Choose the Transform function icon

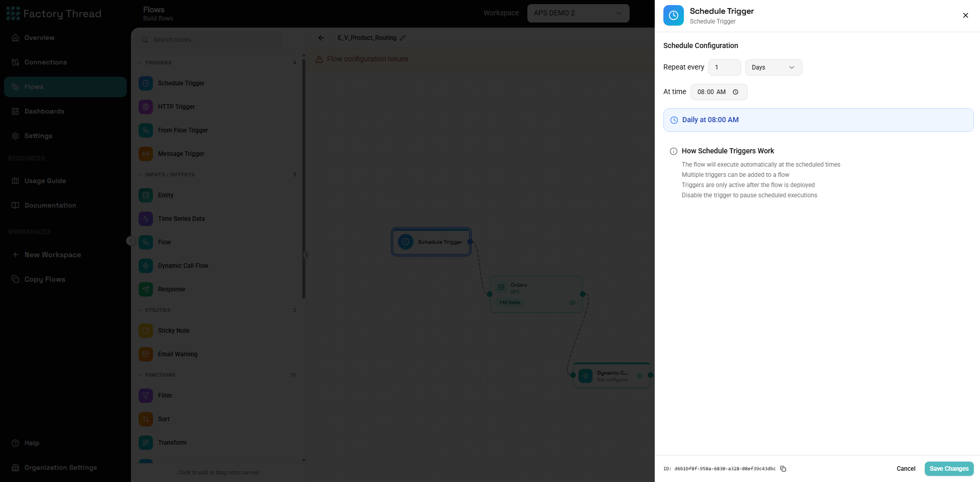[x=146, y=443]
